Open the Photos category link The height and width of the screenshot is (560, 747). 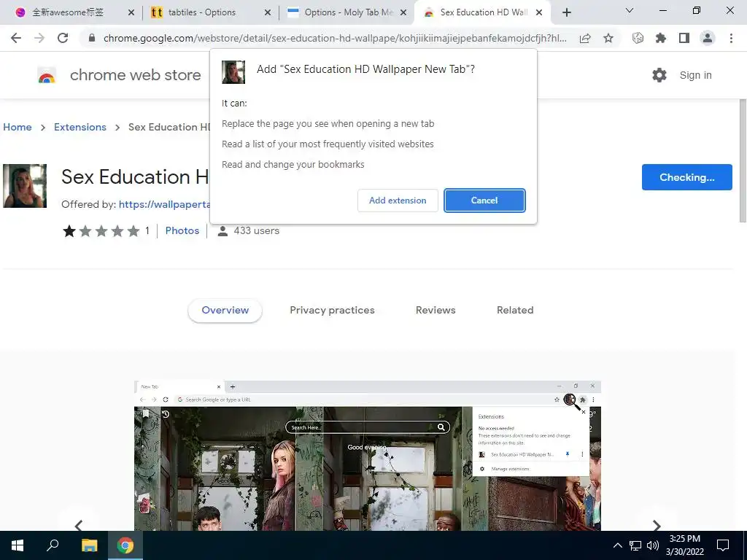(182, 230)
